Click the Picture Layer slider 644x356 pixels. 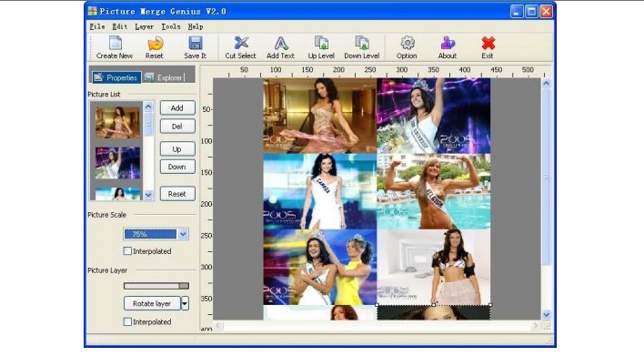coord(156,286)
